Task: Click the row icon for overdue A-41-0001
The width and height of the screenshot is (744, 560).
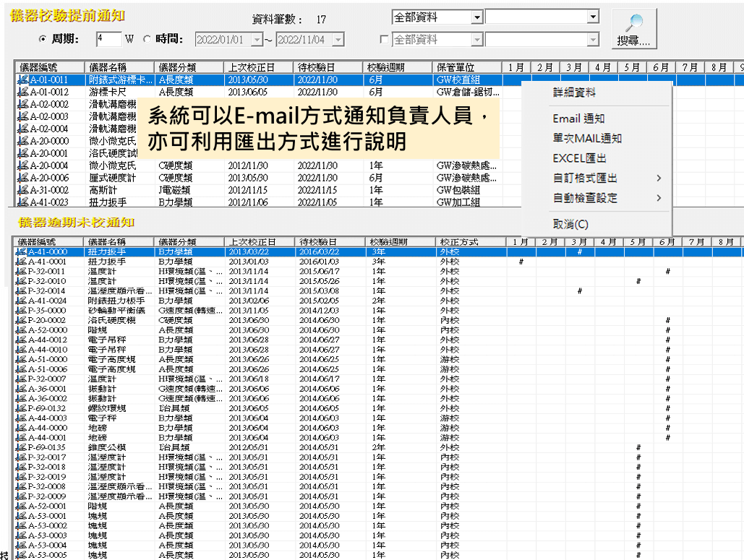Action: pos(22,262)
